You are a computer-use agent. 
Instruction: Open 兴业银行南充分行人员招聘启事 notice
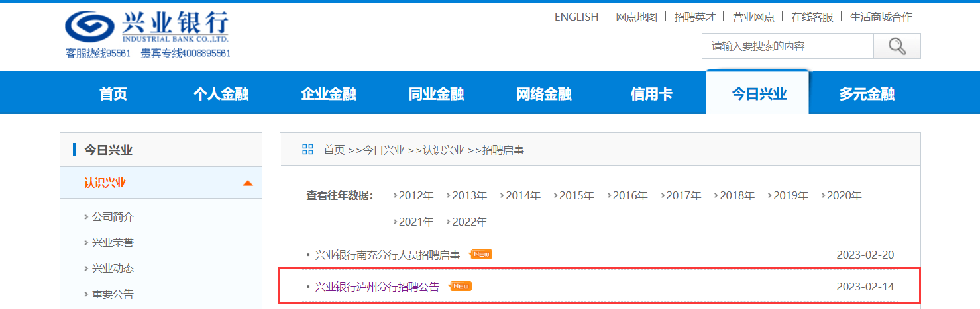tap(387, 255)
